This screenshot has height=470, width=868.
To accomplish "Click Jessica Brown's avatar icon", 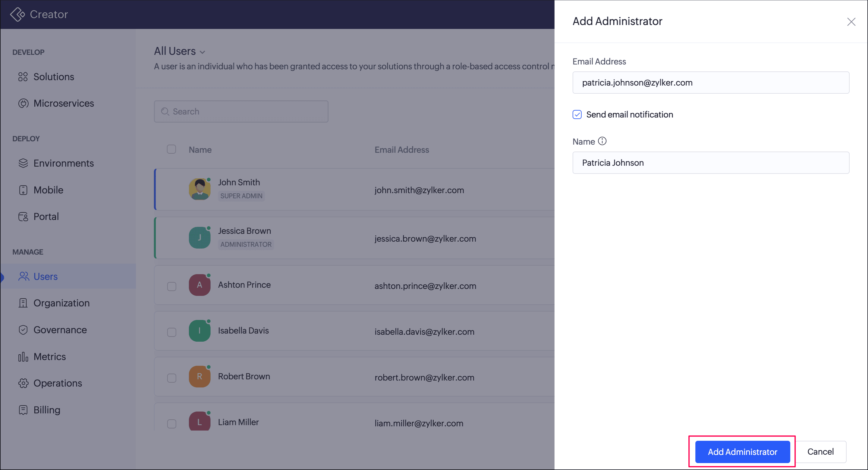I will pos(200,238).
